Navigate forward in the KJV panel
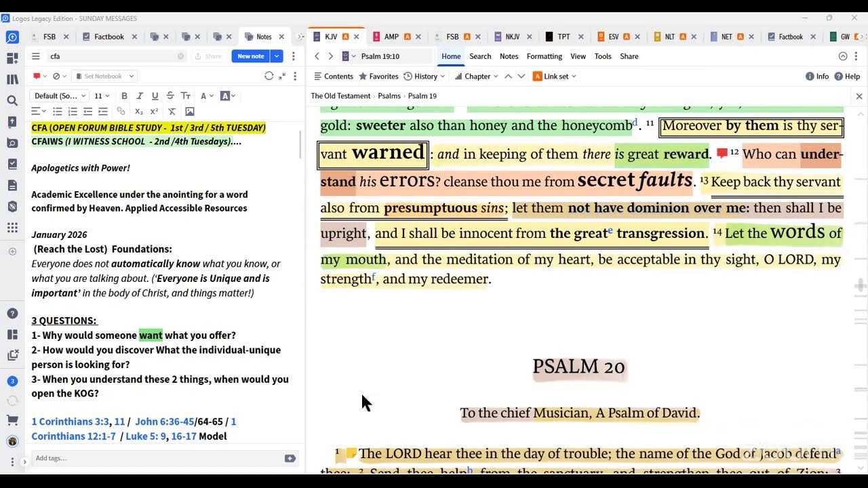 [x=330, y=56]
